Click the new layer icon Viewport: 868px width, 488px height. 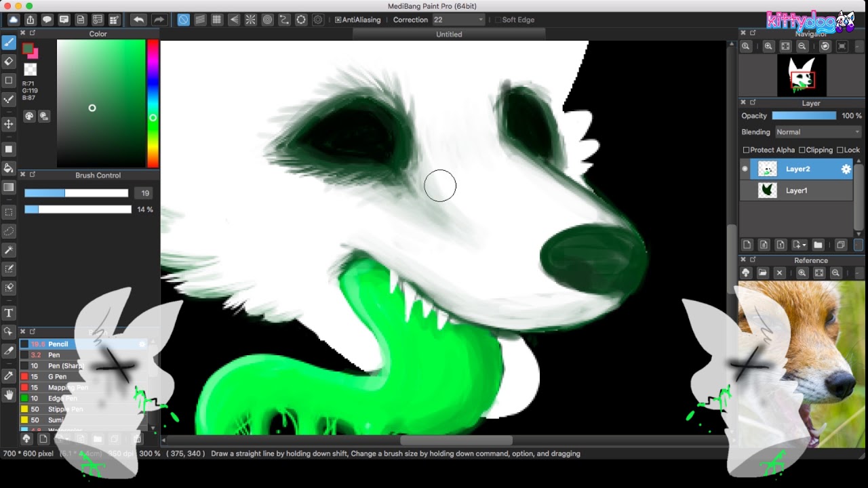tap(747, 245)
